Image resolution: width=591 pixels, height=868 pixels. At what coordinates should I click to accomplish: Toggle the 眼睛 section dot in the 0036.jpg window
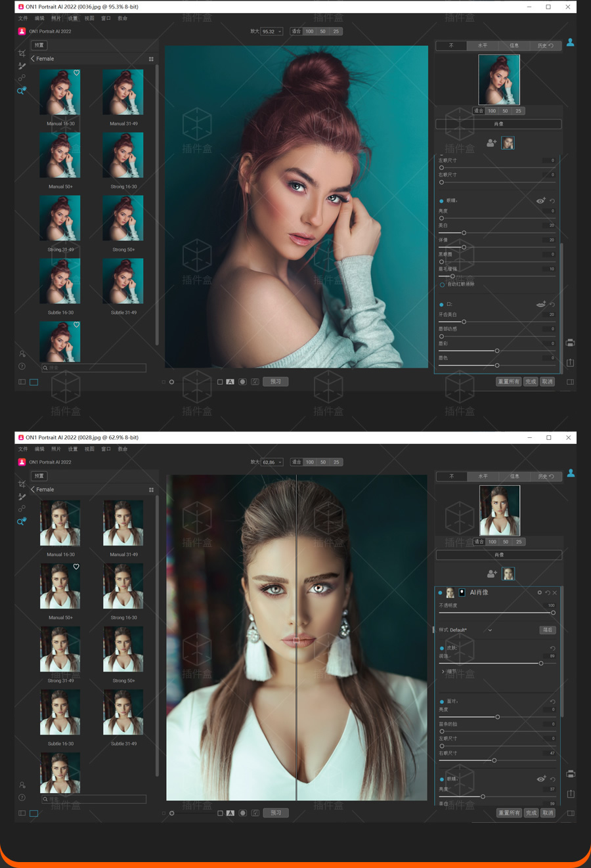pyautogui.click(x=441, y=201)
